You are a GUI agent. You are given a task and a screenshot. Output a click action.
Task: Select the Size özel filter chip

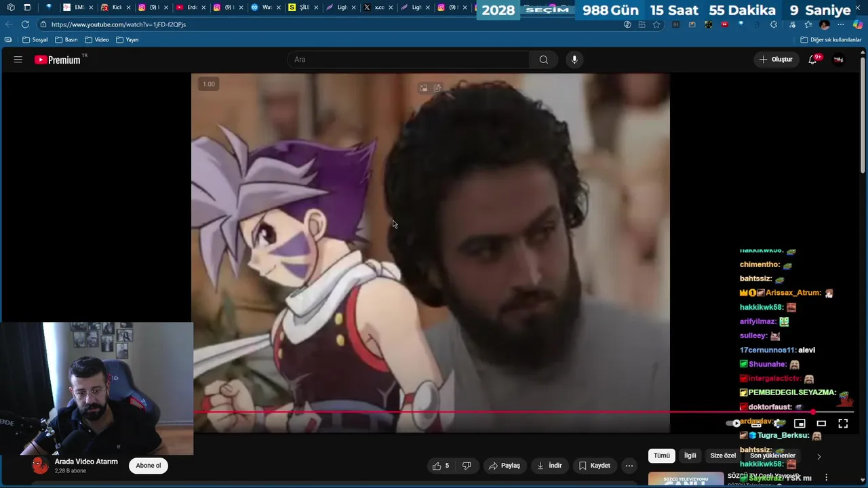[x=723, y=456]
